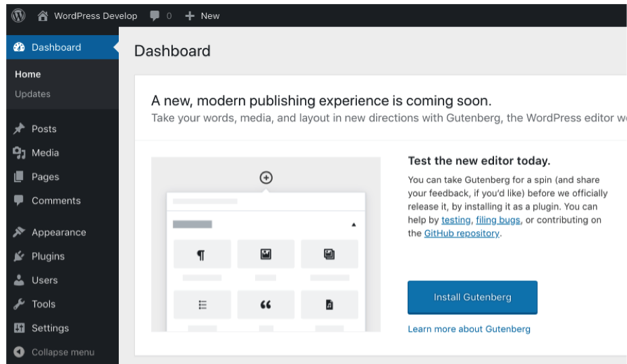Click the Pages icon in sidebar
This screenshot has height=364, width=627.
pyautogui.click(x=19, y=177)
